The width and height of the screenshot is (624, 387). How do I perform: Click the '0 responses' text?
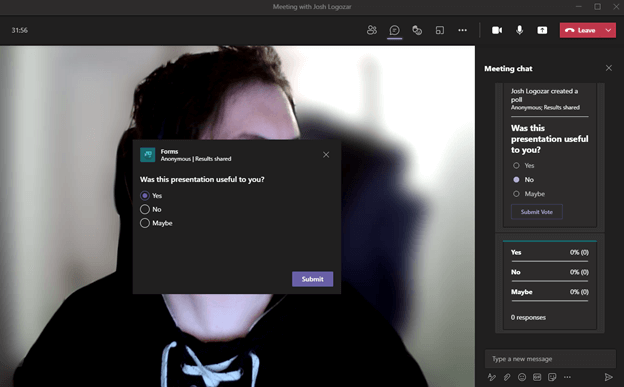[528, 317]
